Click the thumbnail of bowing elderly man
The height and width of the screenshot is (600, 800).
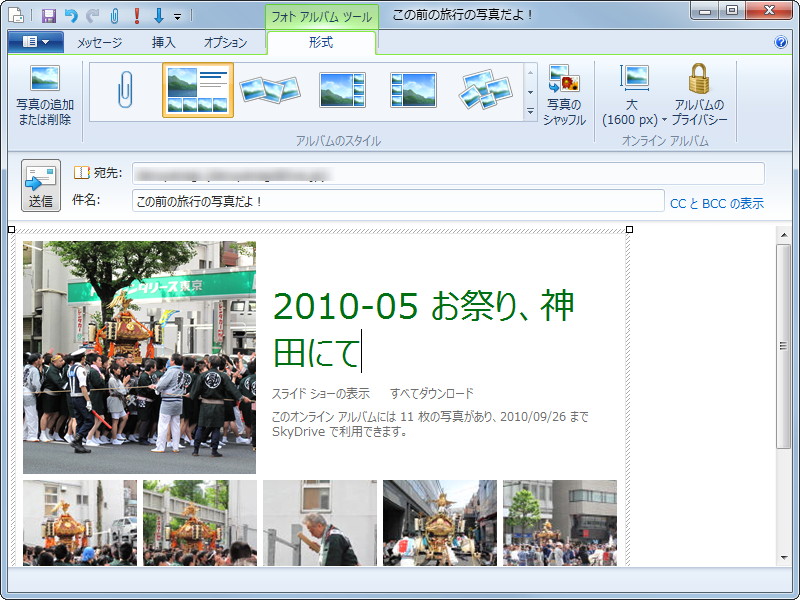[320, 522]
